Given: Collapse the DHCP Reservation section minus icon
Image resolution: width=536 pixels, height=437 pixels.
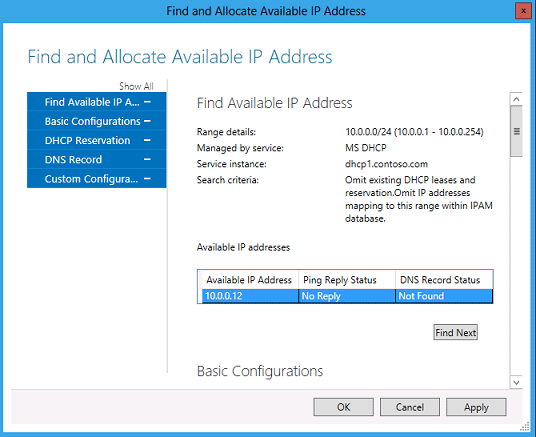Looking at the screenshot, I should click(x=147, y=140).
